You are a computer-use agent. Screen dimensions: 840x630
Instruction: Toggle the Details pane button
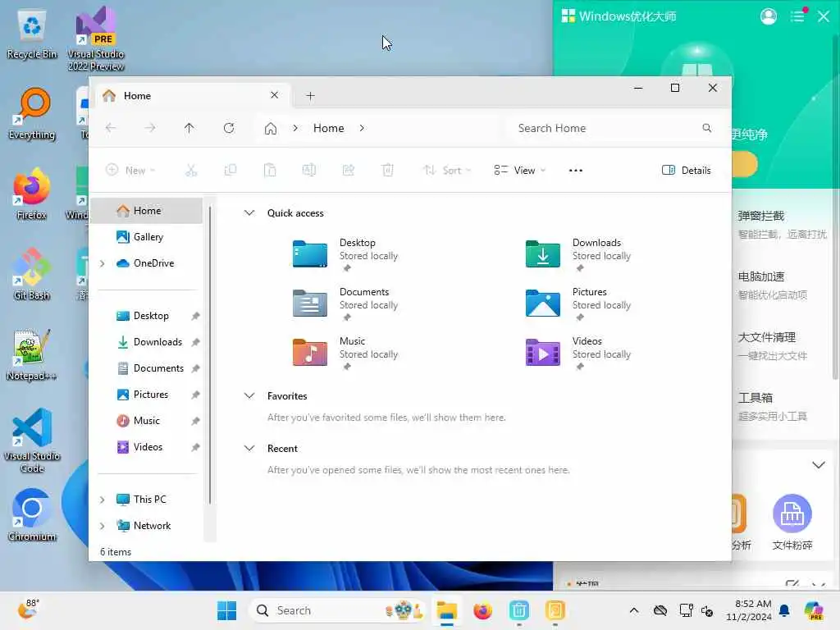coord(687,171)
